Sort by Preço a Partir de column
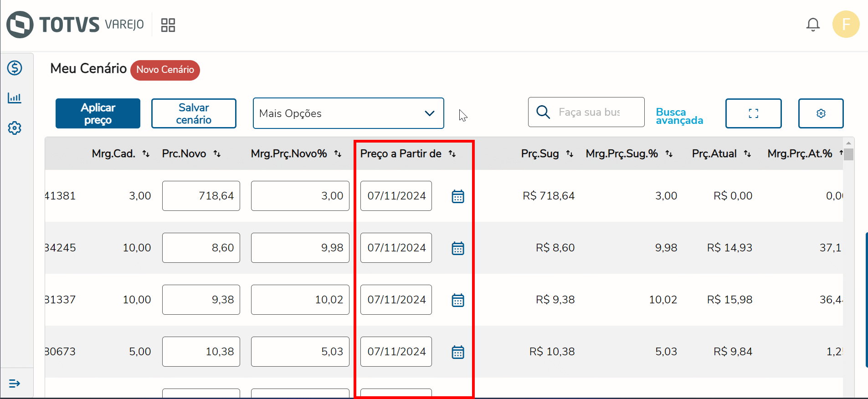 452,154
